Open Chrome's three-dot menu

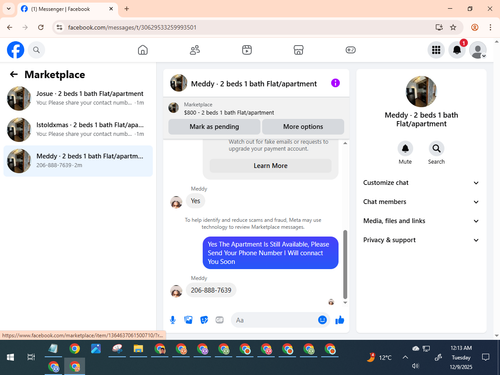coord(490,27)
